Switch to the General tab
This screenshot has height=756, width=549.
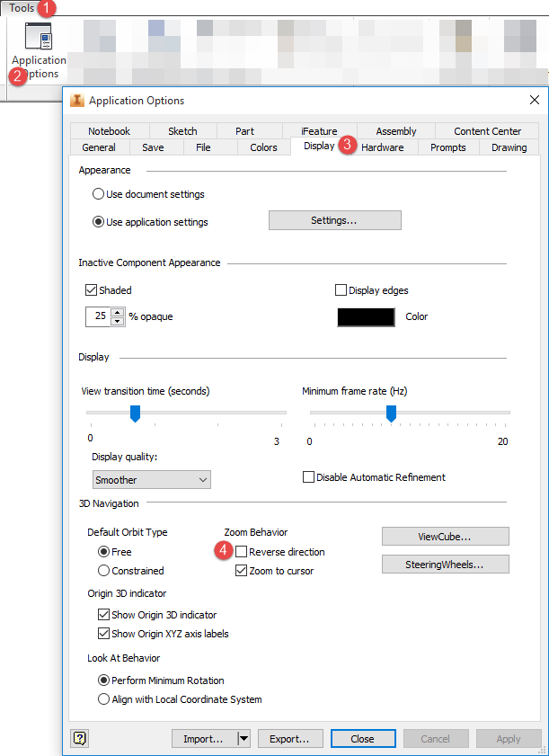(x=99, y=147)
